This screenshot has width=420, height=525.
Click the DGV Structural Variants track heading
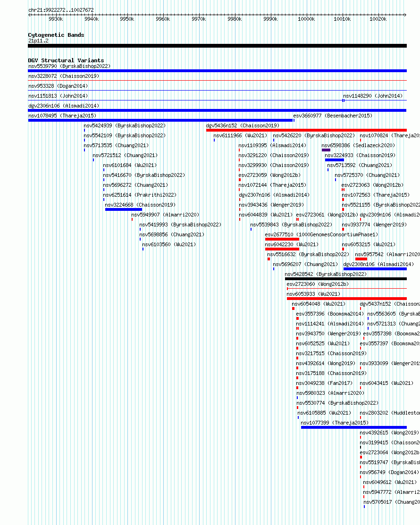pyautogui.click(x=66, y=60)
